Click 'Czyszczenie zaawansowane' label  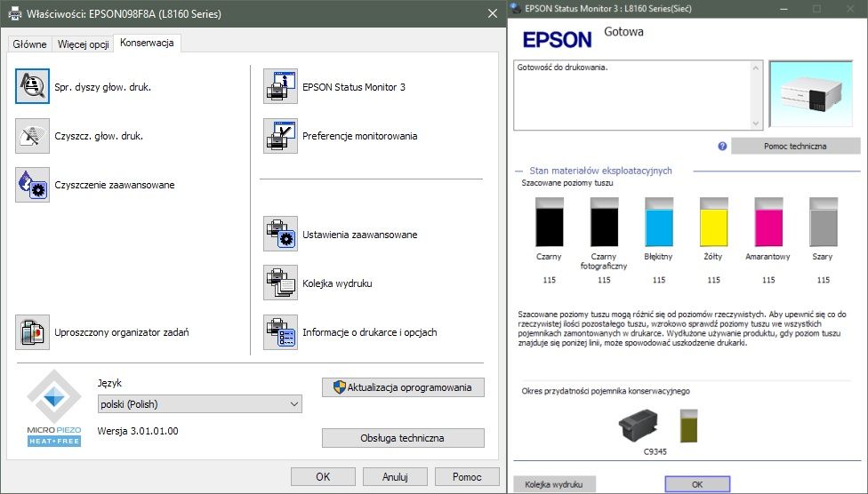coord(115,185)
